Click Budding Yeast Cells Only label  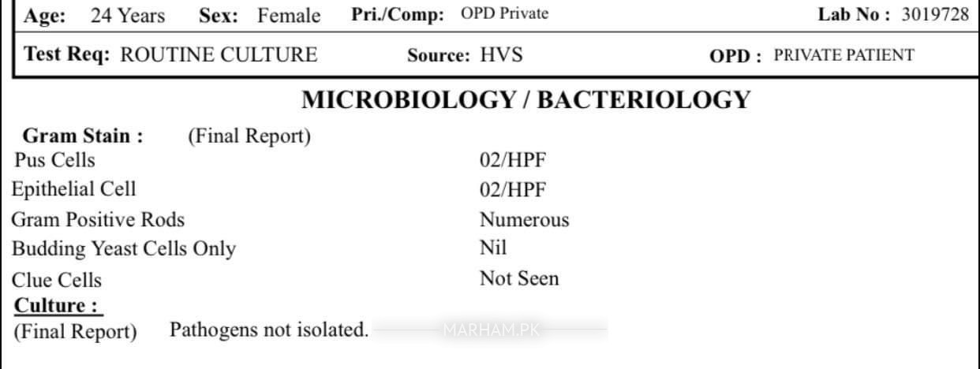pos(123,248)
